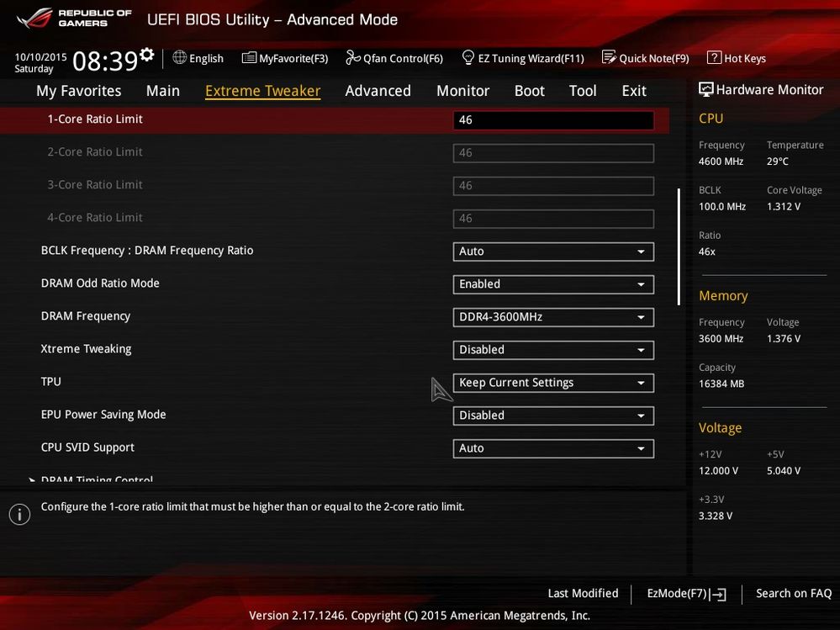Click the 08:39 clock display
Screen dimensions: 840x630
click(105, 61)
